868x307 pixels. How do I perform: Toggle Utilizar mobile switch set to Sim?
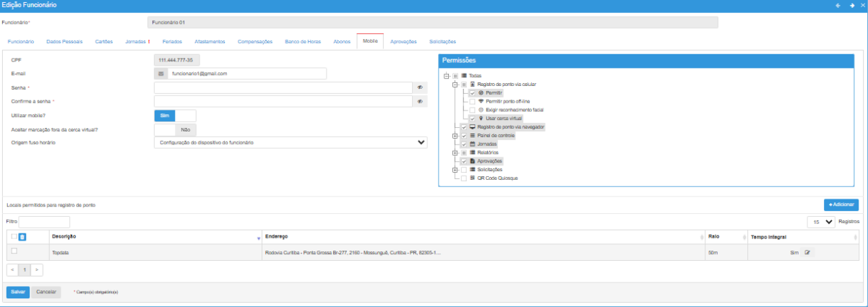pos(175,116)
